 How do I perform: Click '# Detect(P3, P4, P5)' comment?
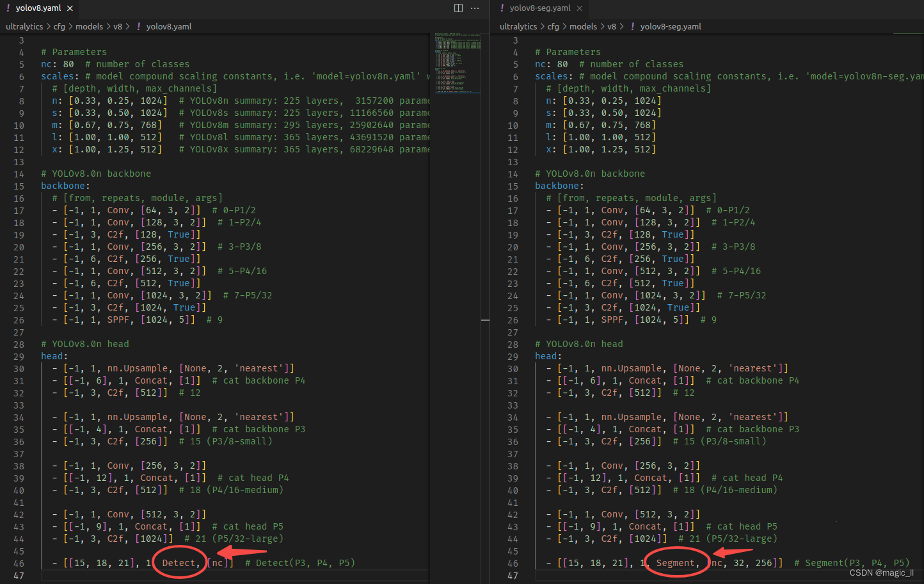pyautogui.click(x=300, y=563)
